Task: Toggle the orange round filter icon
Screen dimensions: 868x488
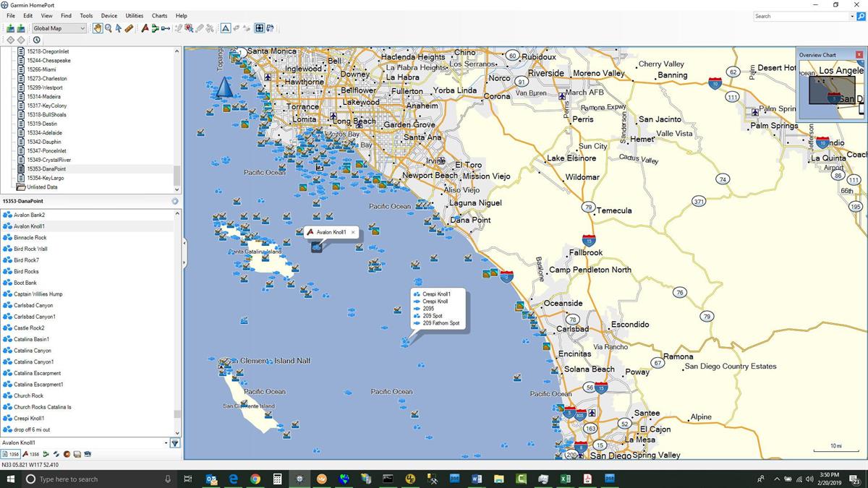Action: click(x=67, y=454)
